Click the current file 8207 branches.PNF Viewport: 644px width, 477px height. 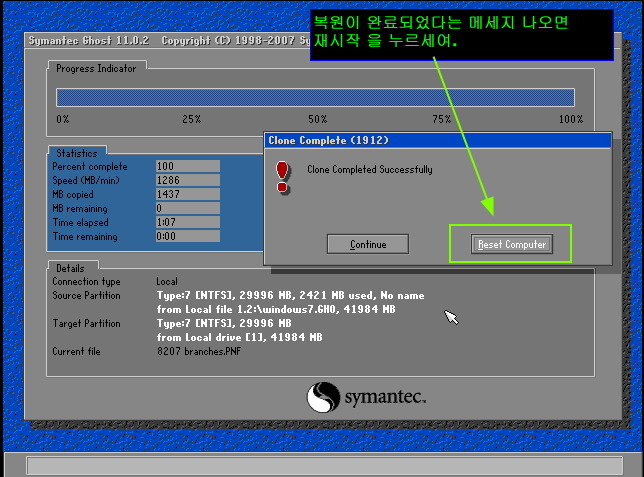tap(199, 351)
